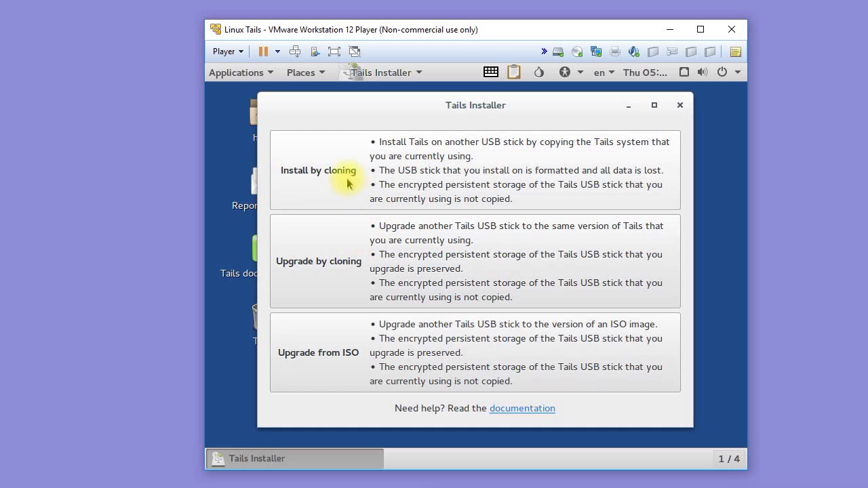Screen dimensions: 868x488
Task: Click the hard disk device icon
Action: pos(558,52)
